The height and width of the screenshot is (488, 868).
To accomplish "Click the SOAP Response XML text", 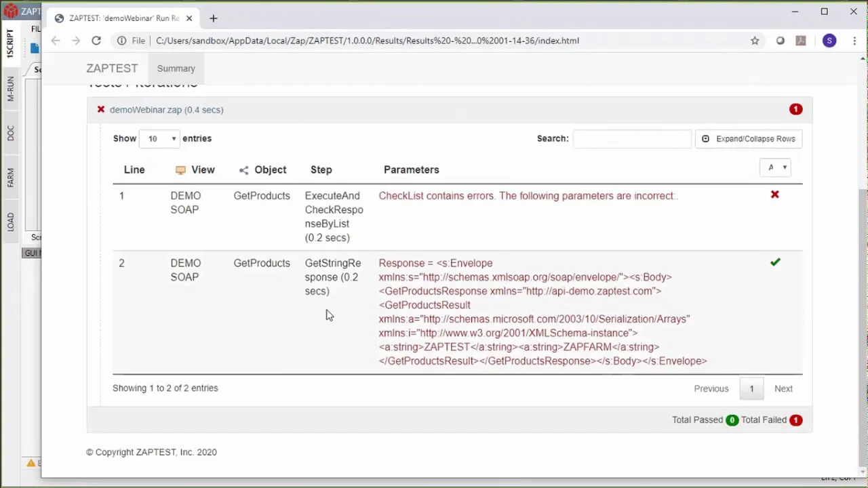I will (x=542, y=312).
